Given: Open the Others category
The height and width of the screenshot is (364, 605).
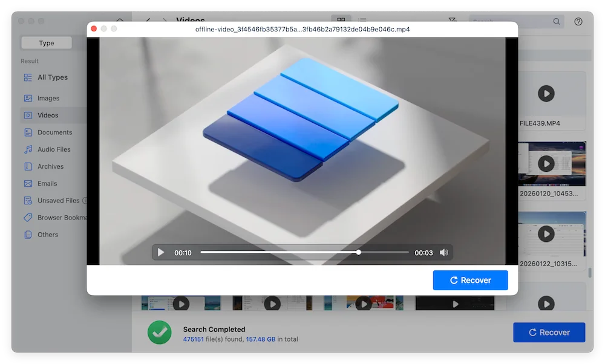Looking at the screenshot, I should point(47,235).
